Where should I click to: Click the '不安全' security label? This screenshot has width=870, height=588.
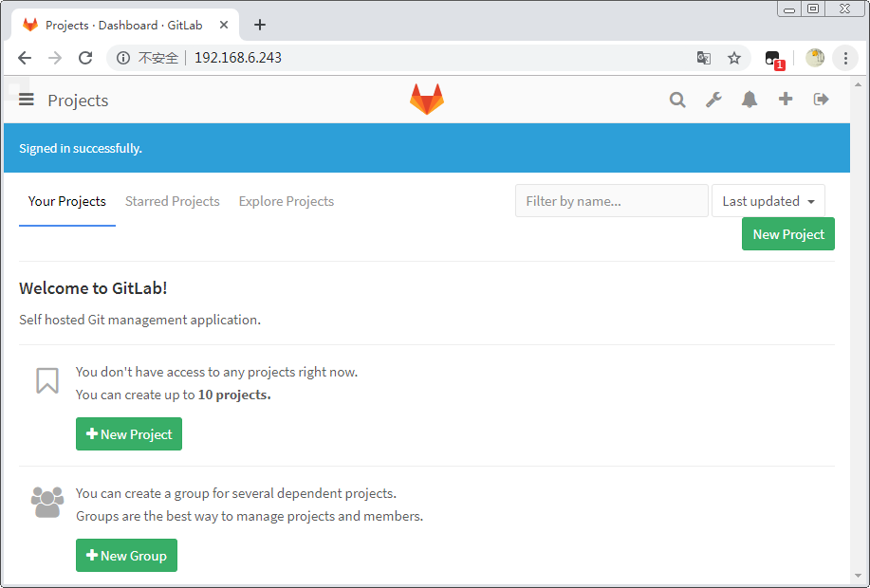[158, 58]
